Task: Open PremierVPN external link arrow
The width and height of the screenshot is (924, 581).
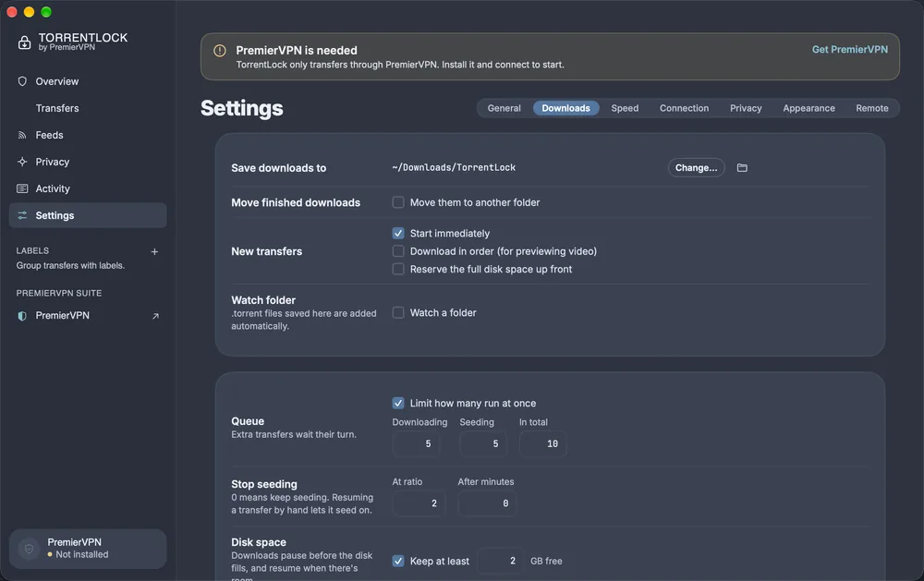Action: coord(155,317)
